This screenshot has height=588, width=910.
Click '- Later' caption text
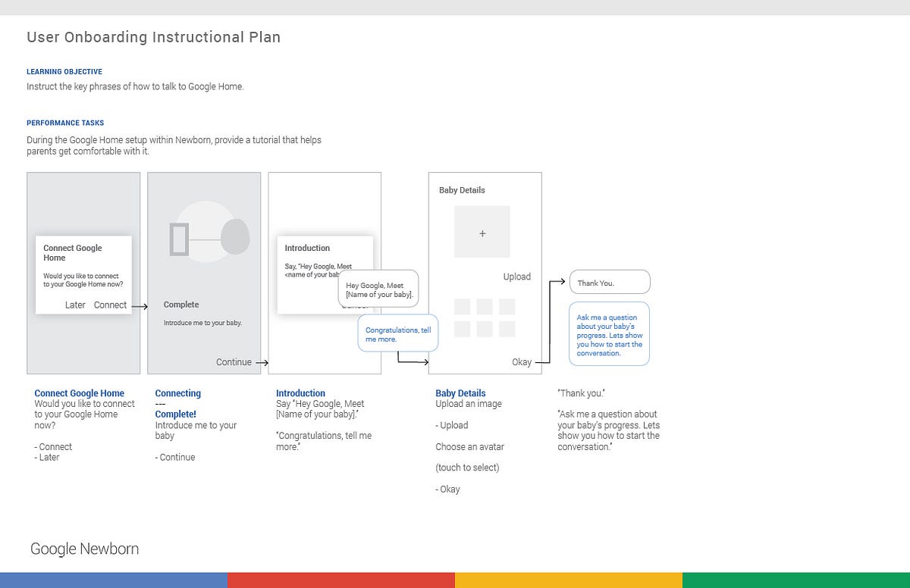pyautogui.click(x=47, y=457)
